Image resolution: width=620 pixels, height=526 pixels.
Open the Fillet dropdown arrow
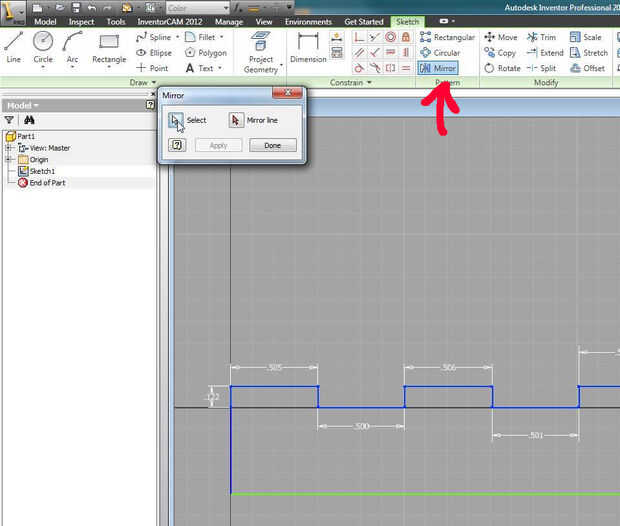pyautogui.click(x=221, y=37)
